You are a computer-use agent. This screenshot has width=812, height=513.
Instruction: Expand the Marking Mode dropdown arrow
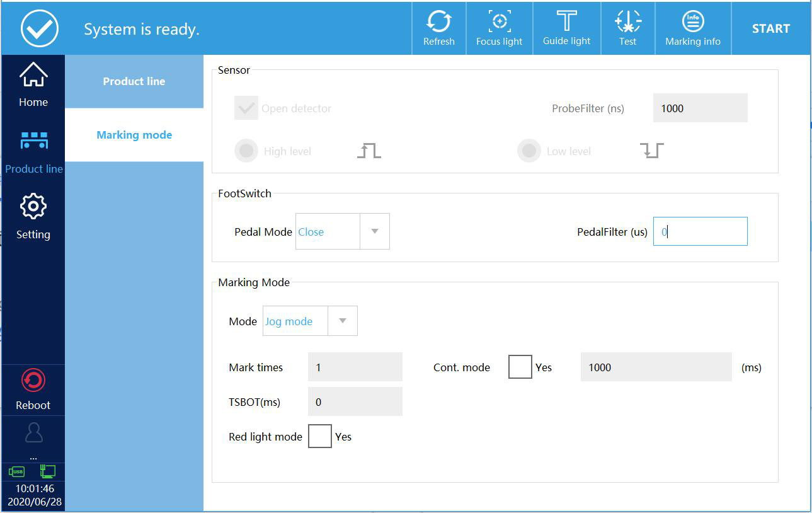point(343,321)
